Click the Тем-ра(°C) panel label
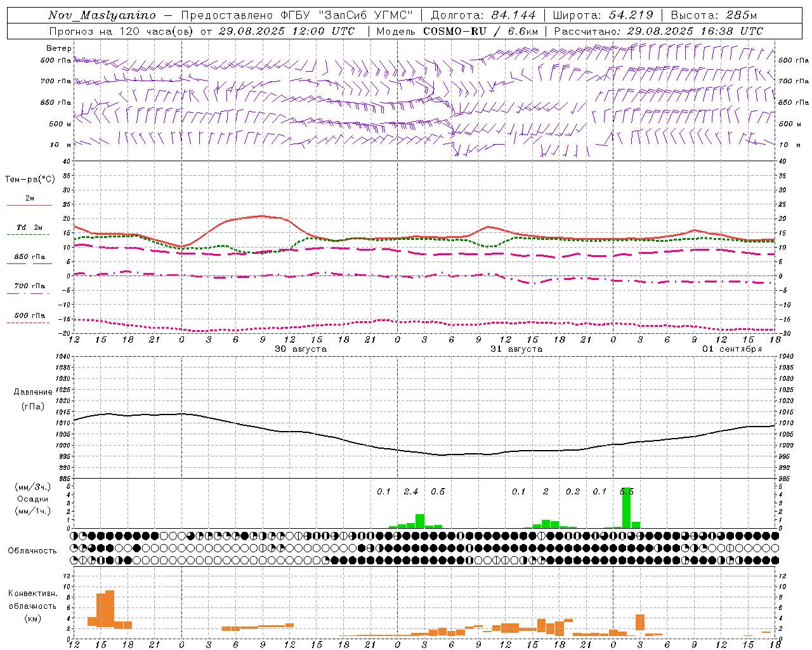Viewport: 812px width, 650px height. pos(30,180)
